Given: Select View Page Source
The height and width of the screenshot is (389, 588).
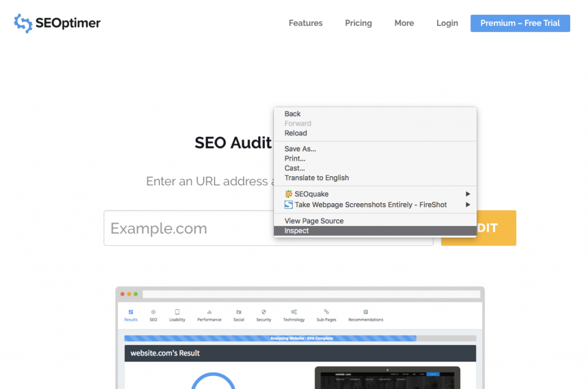Looking at the screenshot, I should tap(314, 221).
